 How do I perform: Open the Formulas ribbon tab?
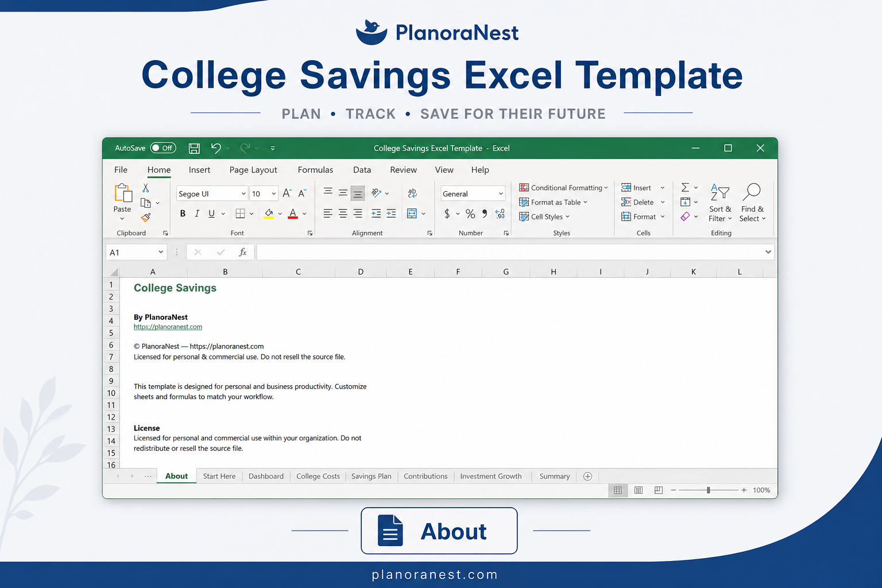[315, 170]
